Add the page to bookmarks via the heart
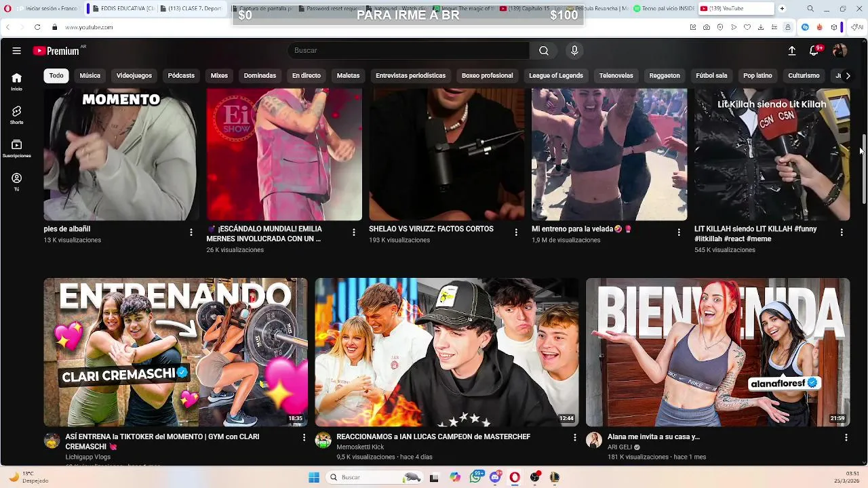The width and height of the screenshot is (868, 488). [x=747, y=27]
